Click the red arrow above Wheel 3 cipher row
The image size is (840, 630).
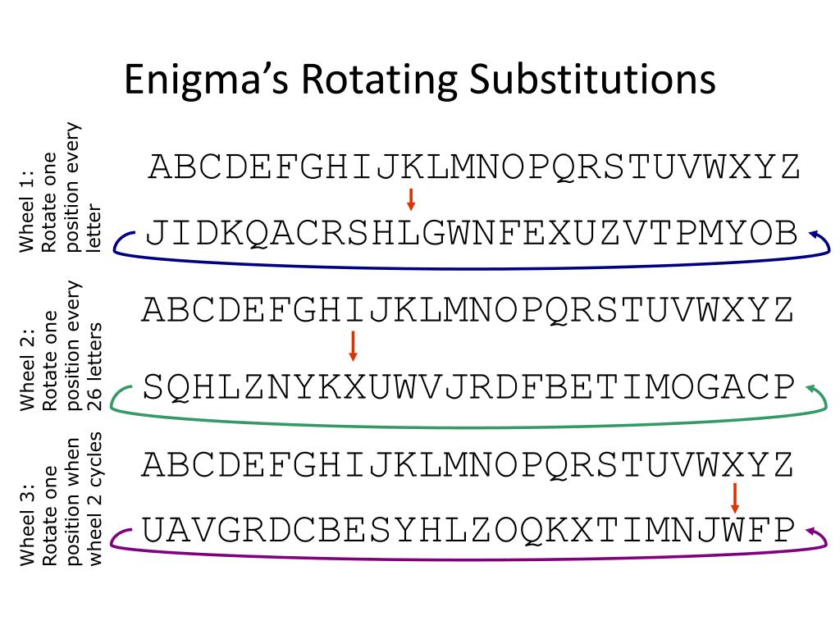pyautogui.click(x=734, y=498)
